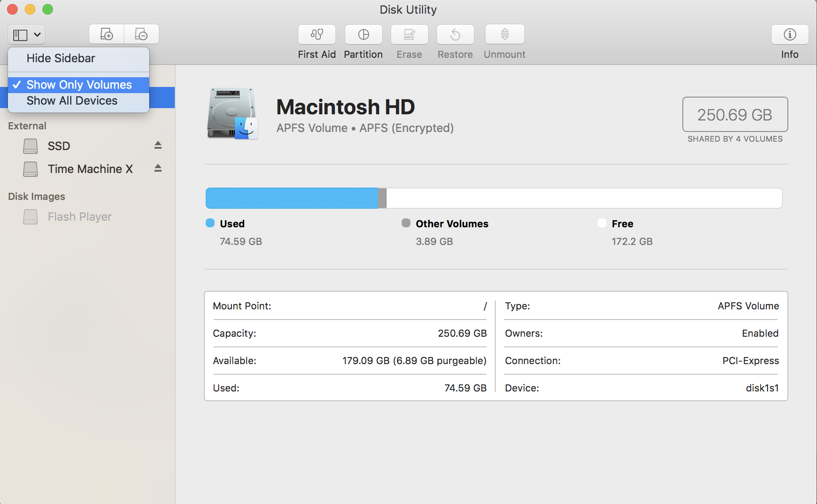Select Show All Devices option
817x504 pixels.
pos(79,101)
